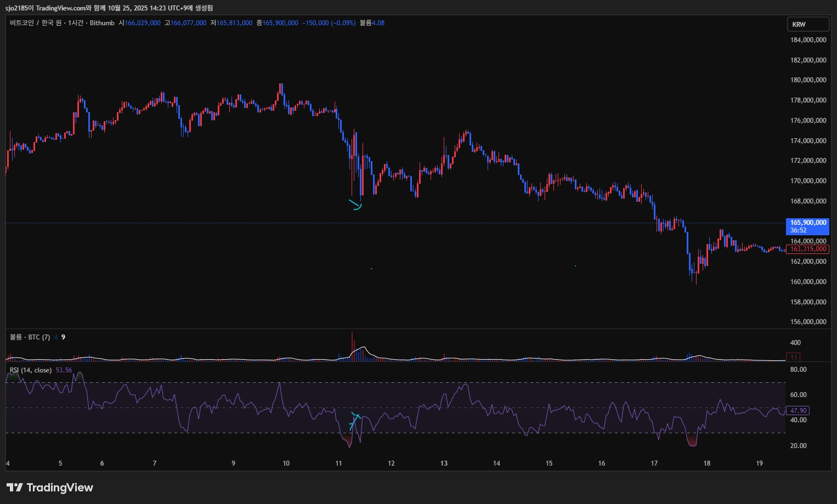The image size is (837, 504).
Task: Click the TradingView wordmark text at bottom
Action: [x=60, y=488]
